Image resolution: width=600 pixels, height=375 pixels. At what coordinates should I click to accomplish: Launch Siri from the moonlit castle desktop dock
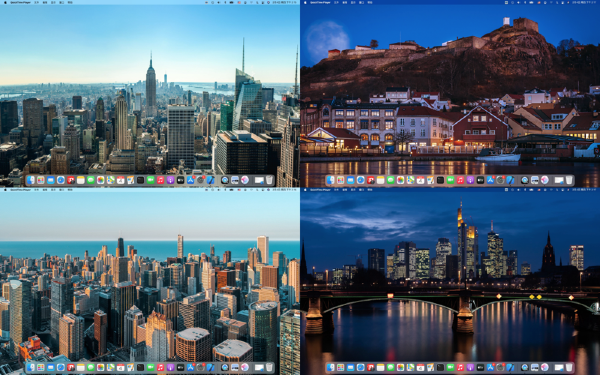coord(545,180)
